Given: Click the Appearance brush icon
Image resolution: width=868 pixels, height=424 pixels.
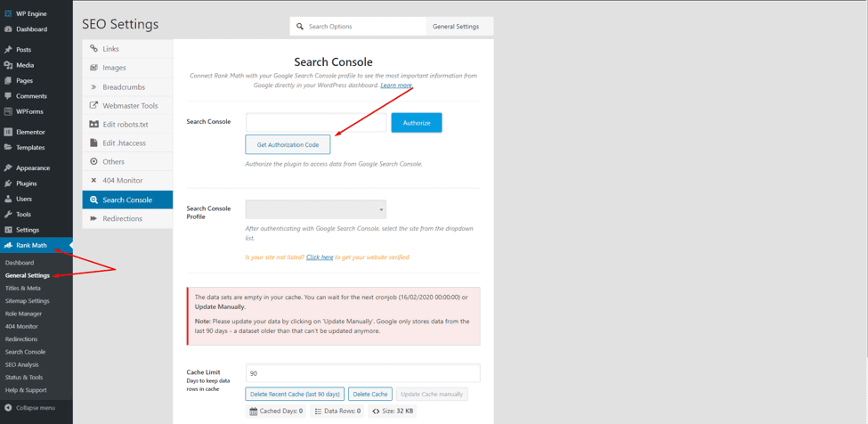Looking at the screenshot, I should pyautogui.click(x=8, y=167).
